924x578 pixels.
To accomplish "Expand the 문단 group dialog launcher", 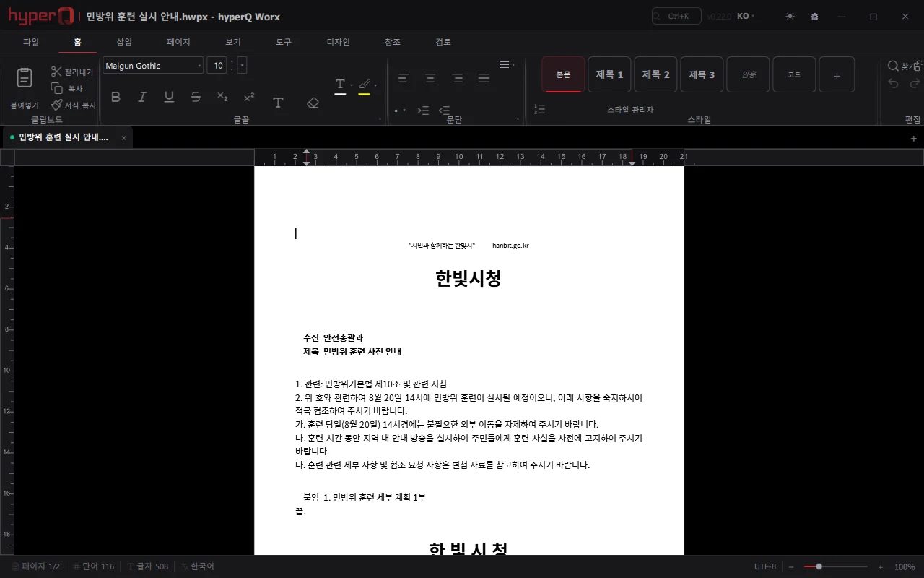I will (x=517, y=118).
